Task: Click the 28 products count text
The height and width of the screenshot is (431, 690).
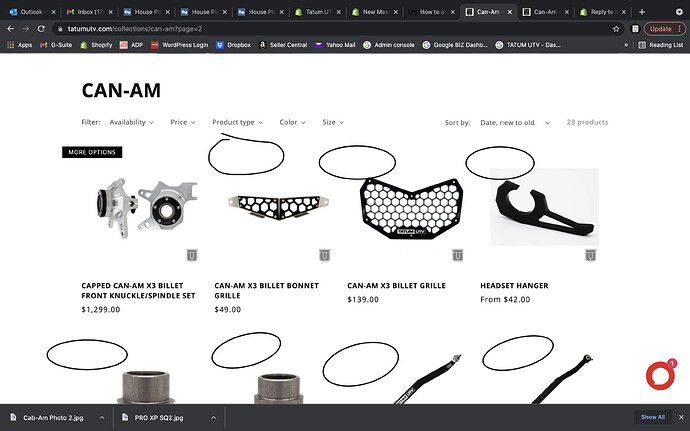Action: pos(587,122)
